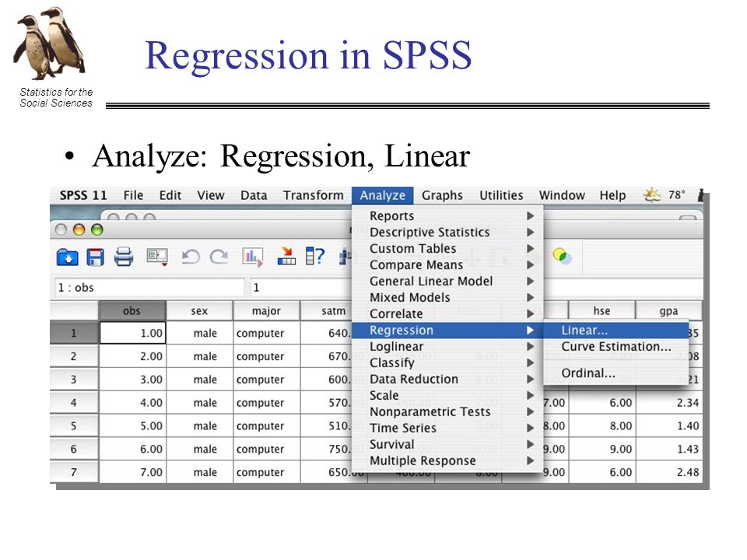
Task: Click the Go to Case icon
Action: 286,256
